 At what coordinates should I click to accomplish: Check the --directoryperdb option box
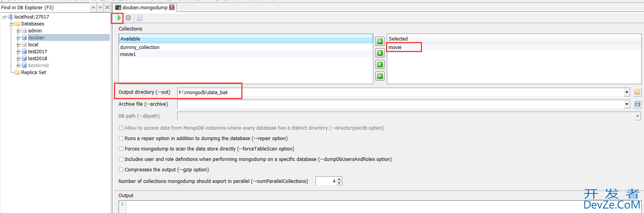click(121, 128)
